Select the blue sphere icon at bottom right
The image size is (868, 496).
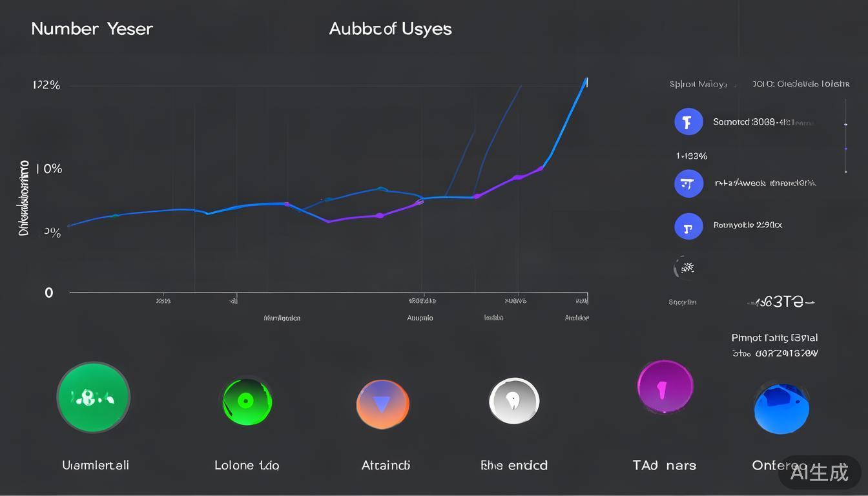tap(781, 409)
